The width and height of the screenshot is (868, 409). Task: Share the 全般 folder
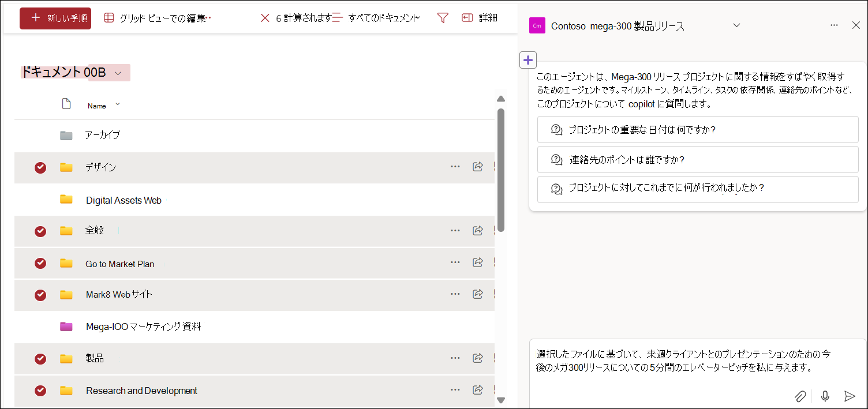[x=478, y=231]
